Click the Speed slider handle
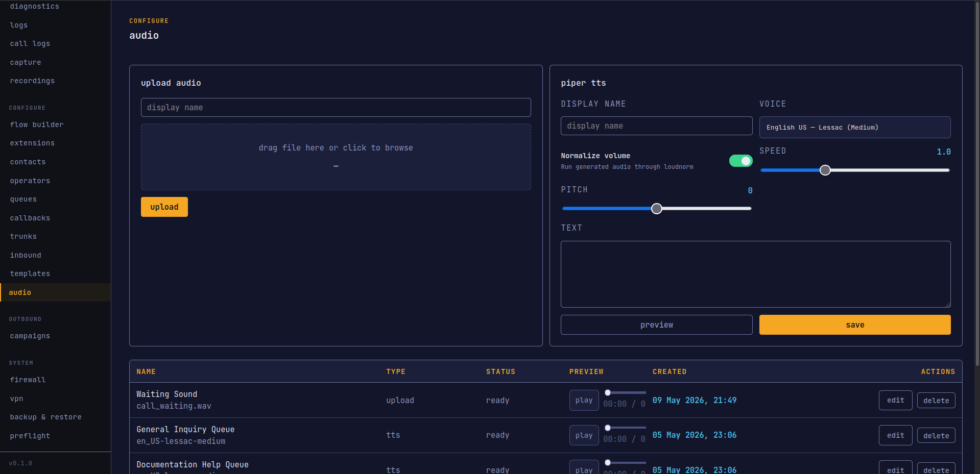This screenshot has height=474, width=980. point(825,170)
